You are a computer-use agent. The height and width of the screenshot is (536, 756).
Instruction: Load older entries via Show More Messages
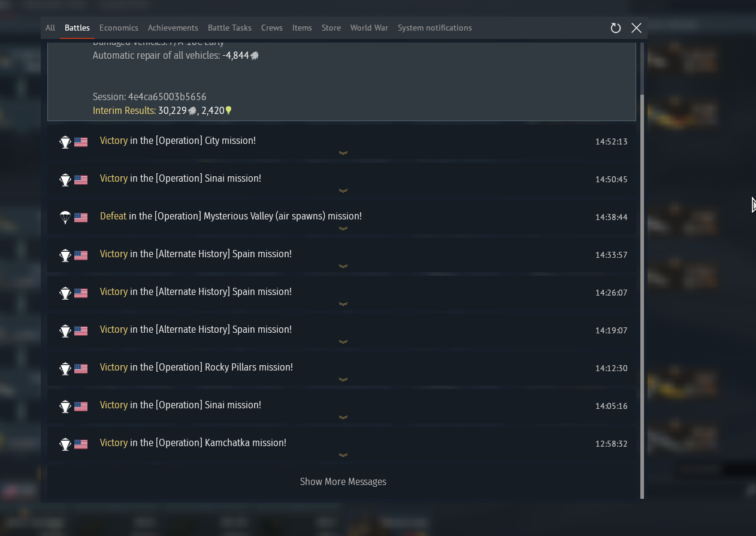(343, 481)
